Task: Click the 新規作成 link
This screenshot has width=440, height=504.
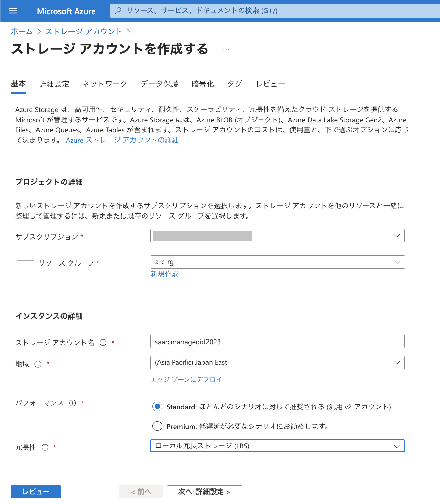Action: click(x=165, y=274)
